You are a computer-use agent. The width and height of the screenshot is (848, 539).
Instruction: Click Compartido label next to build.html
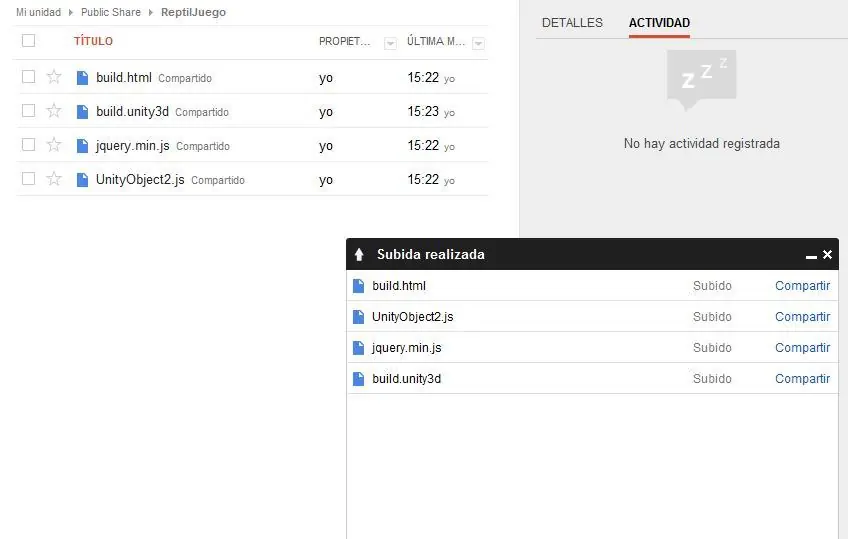[185, 78]
